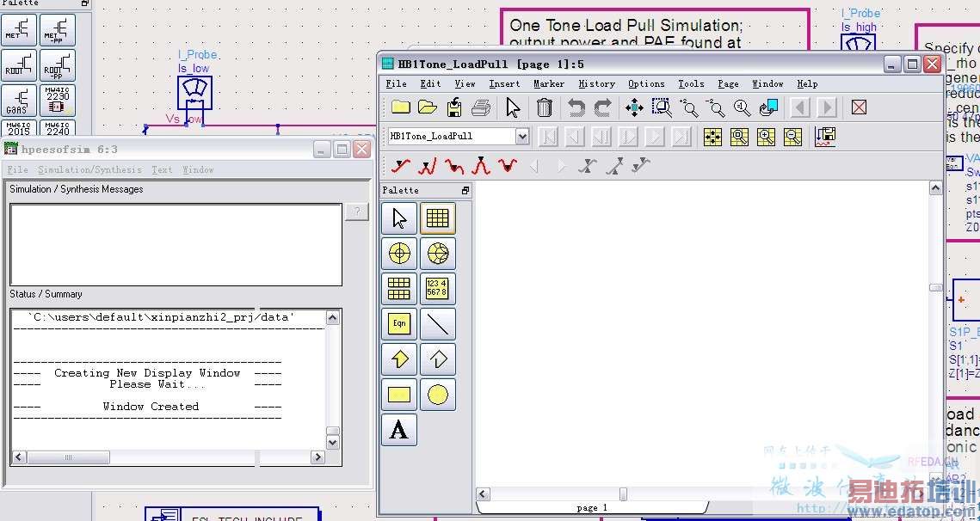Viewport: 980px width, 521px height.
Task: Click the Status/Summary scroll-right arrow
Action: (x=317, y=457)
